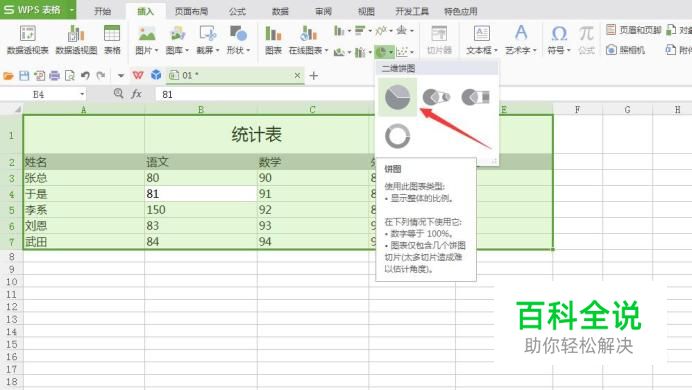This screenshot has width=692, height=390.
Task: Select the basic 2D pie chart
Action: (x=397, y=97)
